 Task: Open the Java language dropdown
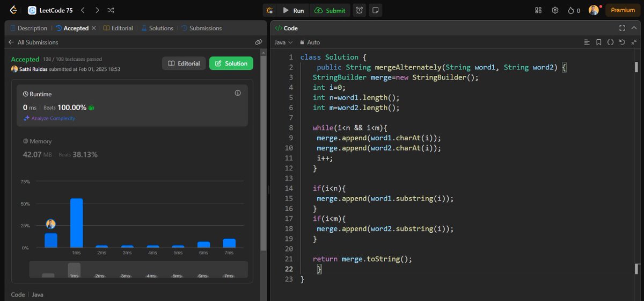pos(284,42)
